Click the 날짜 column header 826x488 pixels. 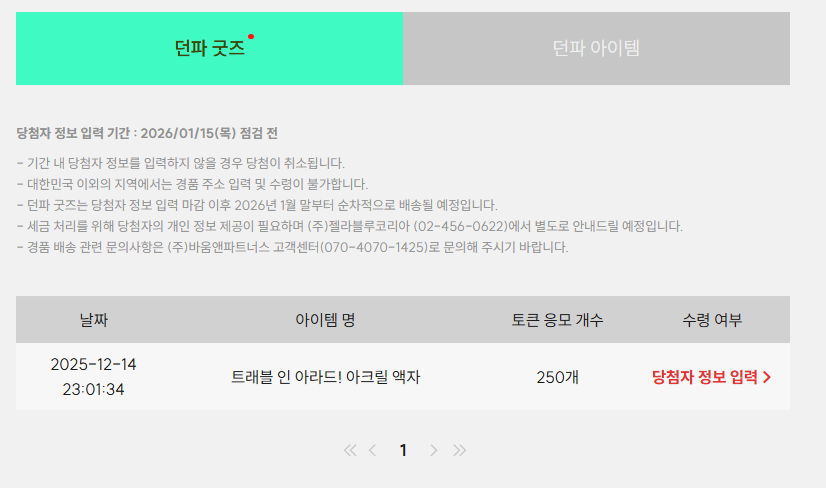point(93,320)
